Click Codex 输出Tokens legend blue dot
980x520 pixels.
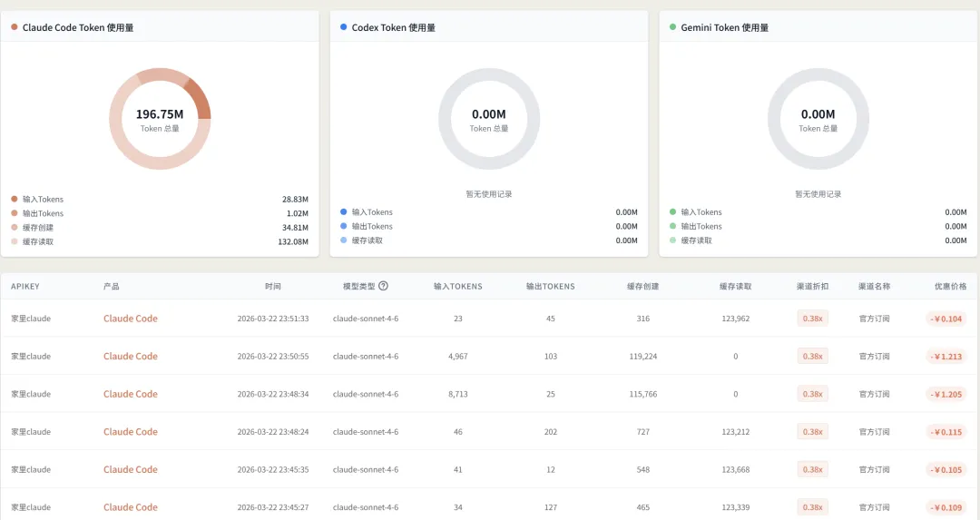point(343,226)
